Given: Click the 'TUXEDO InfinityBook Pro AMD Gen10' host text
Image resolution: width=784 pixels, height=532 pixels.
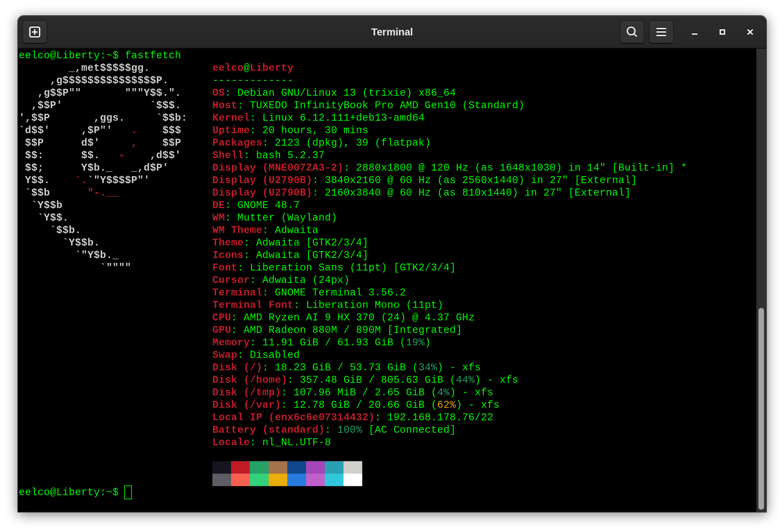Looking at the screenshot, I should (352, 105).
